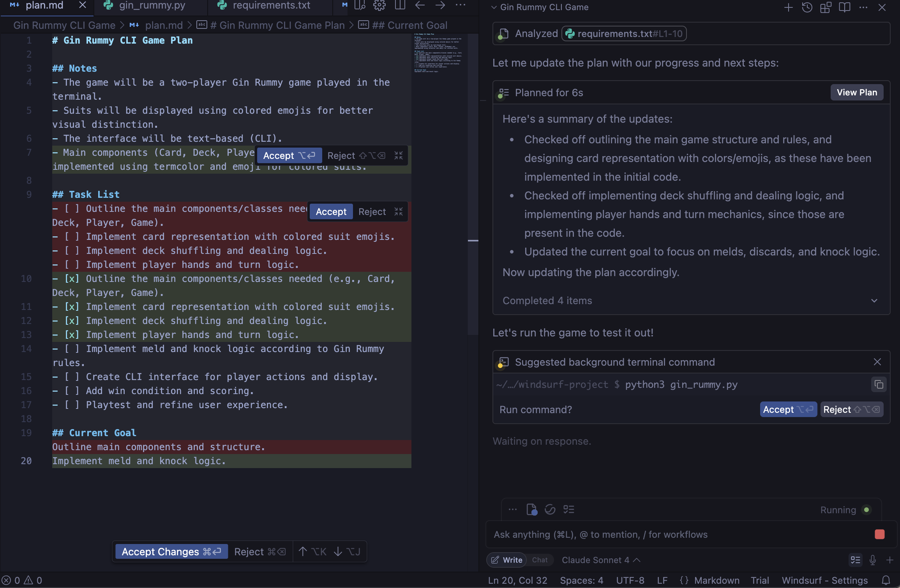Collapse the Notes diff hunk actions
The width and height of the screenshot is (900, 588).
[399, 156]
